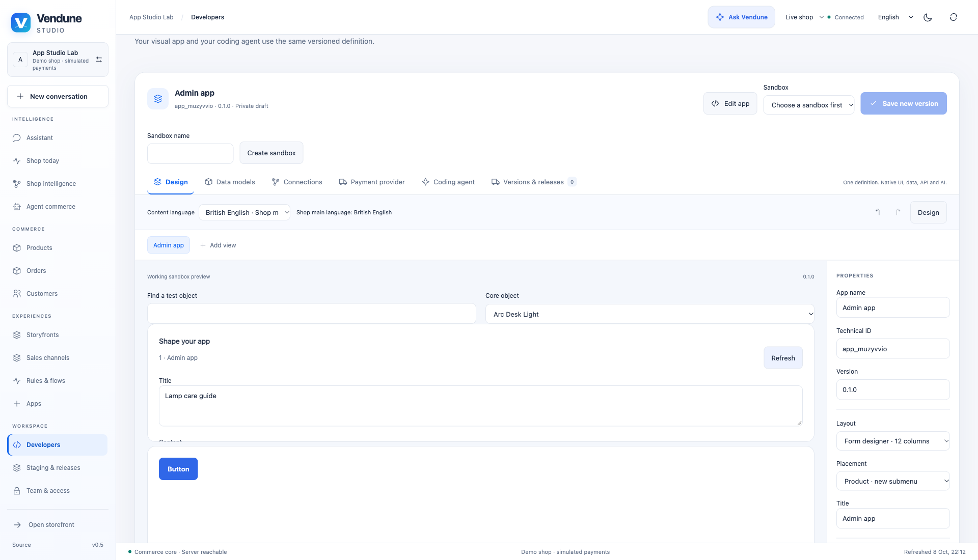The image size is (978, 560).
Task: Open Staging & releases in the sidebar
Action: (58, 468)
